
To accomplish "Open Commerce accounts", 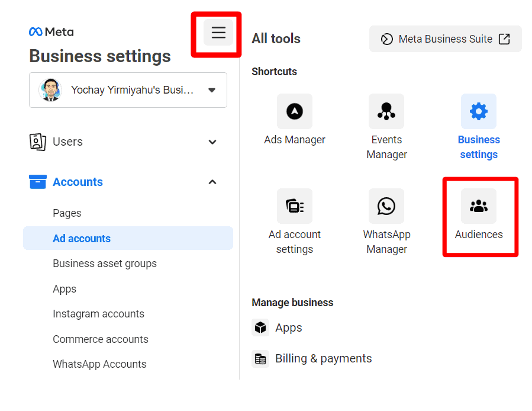I will click(x=101, y=339).
